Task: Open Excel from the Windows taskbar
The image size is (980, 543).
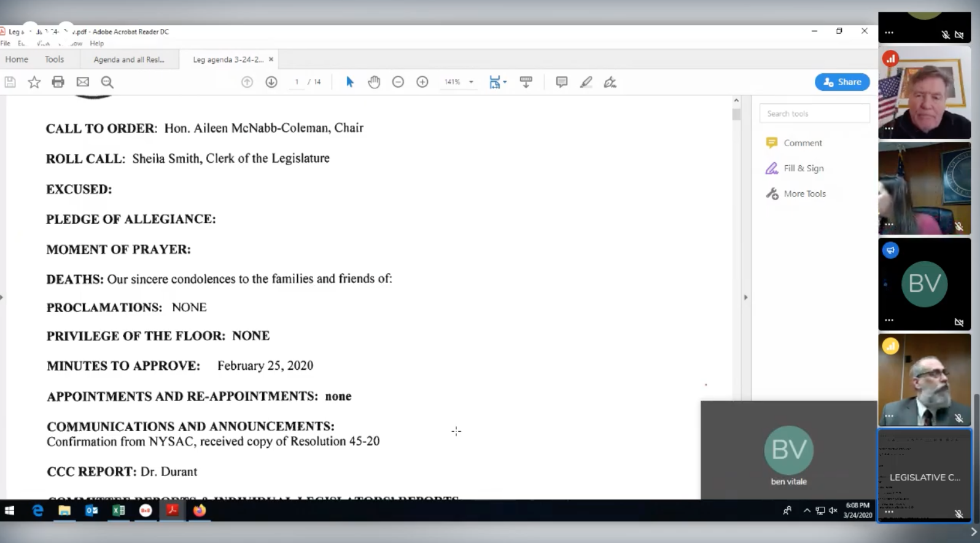Action: [x=119, y=510]
